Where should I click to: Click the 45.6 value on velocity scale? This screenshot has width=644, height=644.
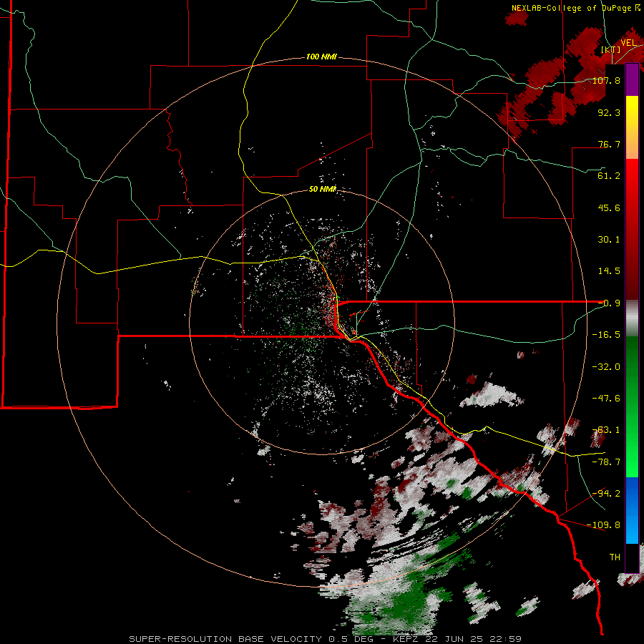[x=609, y=208]
